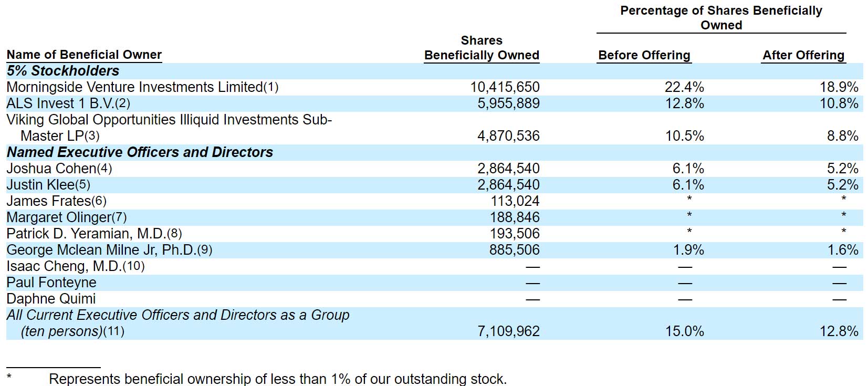Select Joshua Cohen's 2,864,540 share count
Image resolution: width=868 pixels, height=386 pixels.
pos(508,169)
